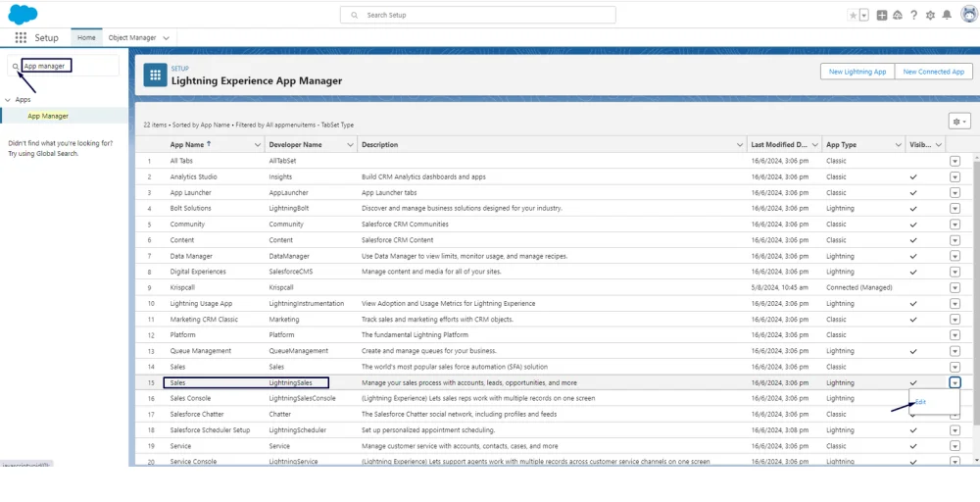Open the row actions for App Launcher
980x502 pixels.
955,192
